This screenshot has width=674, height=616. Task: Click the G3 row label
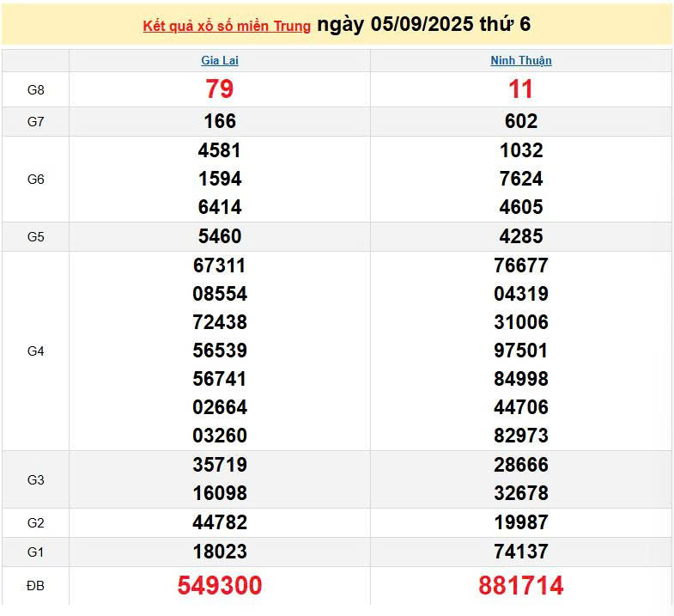[36, 480]
